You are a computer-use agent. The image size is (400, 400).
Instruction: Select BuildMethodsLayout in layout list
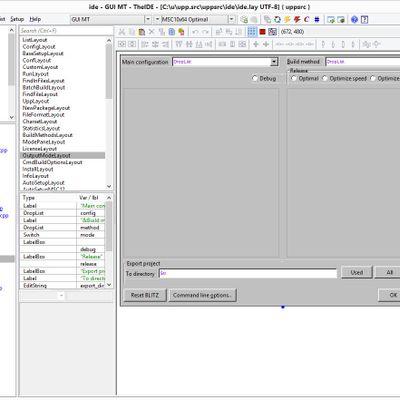coord(62,135)
